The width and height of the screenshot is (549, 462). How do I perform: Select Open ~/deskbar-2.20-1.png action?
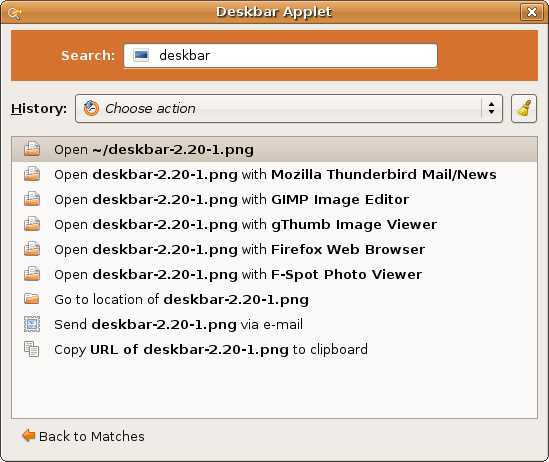click(x=274, y=149)
